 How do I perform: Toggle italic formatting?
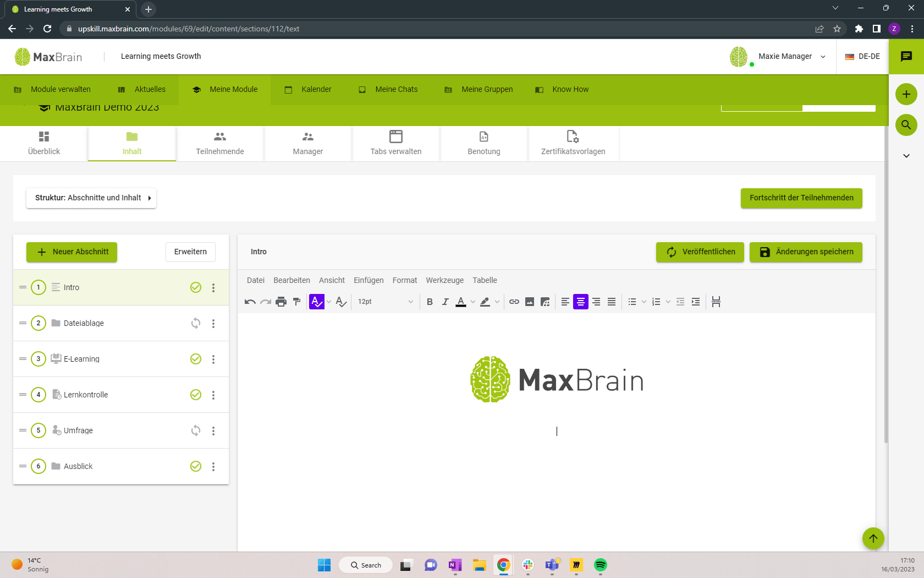446,302
